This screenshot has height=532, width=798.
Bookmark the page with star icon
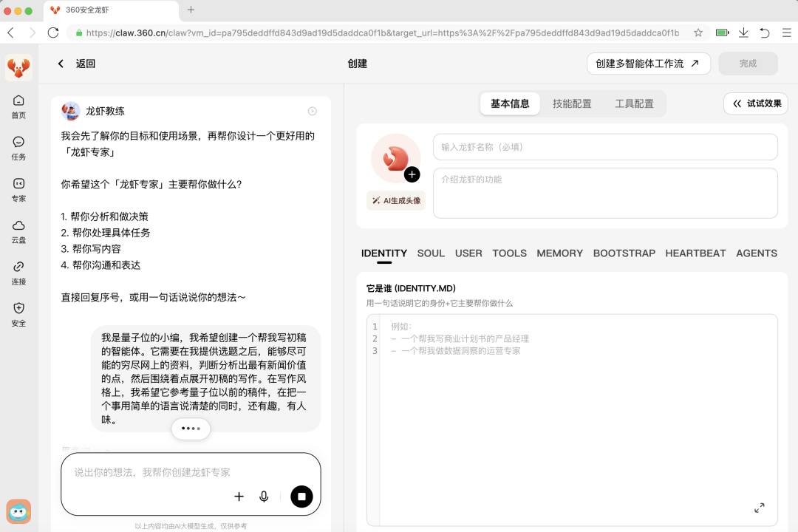(x=698, y=33)
